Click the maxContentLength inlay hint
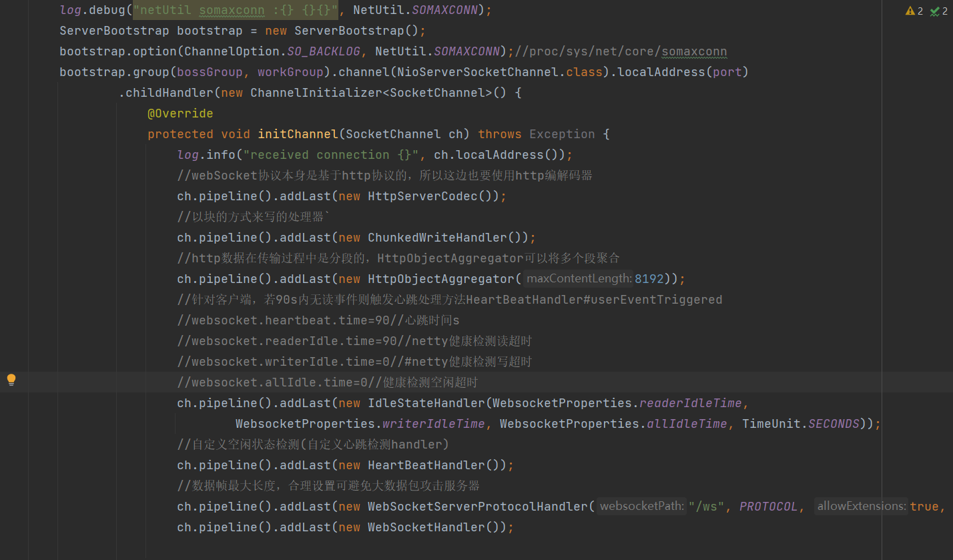 click(x=578, y=278)
